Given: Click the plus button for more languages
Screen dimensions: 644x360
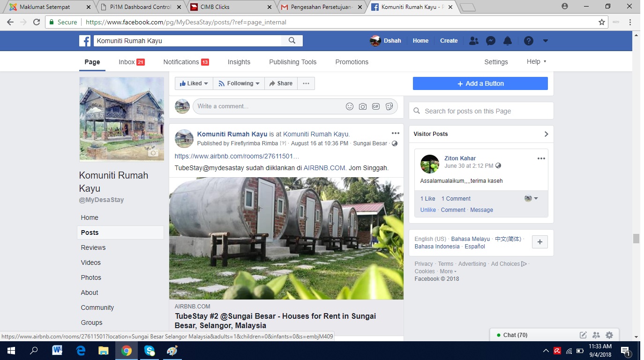Looking at the screenshot, I should click(x=540, y=242).
